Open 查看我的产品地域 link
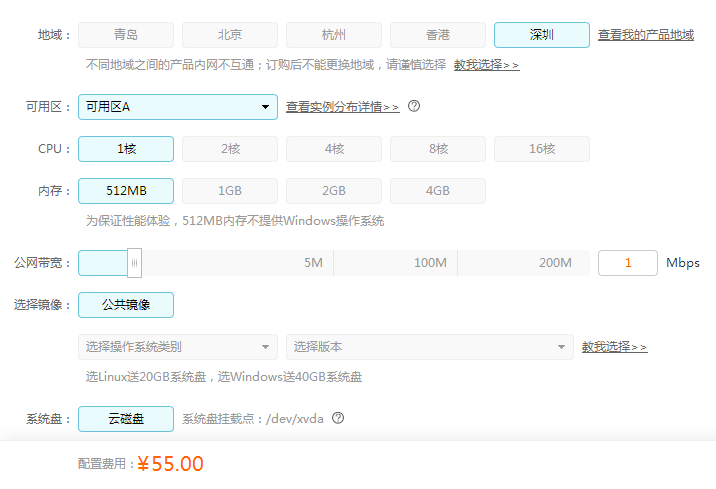 pyautogui.click(x=646, y=35)
